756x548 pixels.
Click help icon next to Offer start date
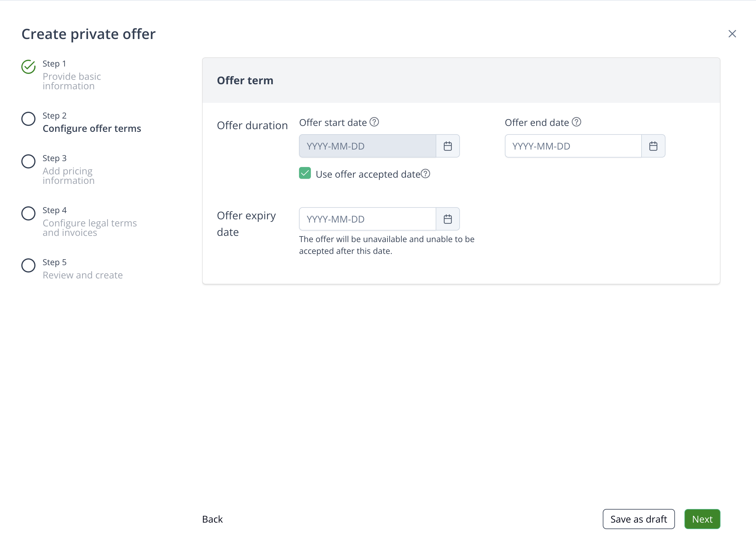tap(374, 122)
